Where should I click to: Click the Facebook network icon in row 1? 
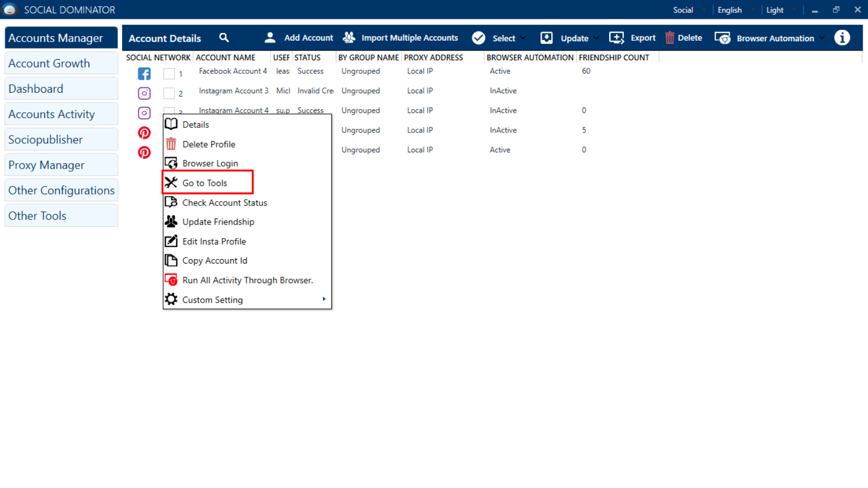click(x=144, y=74)
